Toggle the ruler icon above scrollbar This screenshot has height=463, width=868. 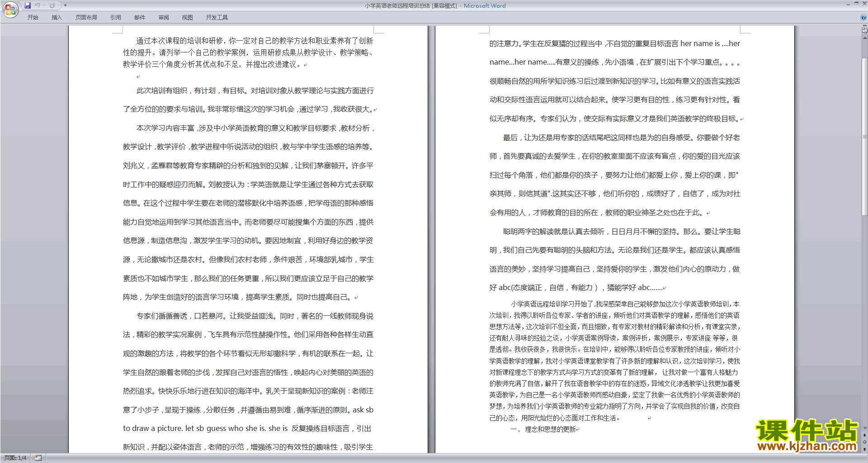click(864, 31)
